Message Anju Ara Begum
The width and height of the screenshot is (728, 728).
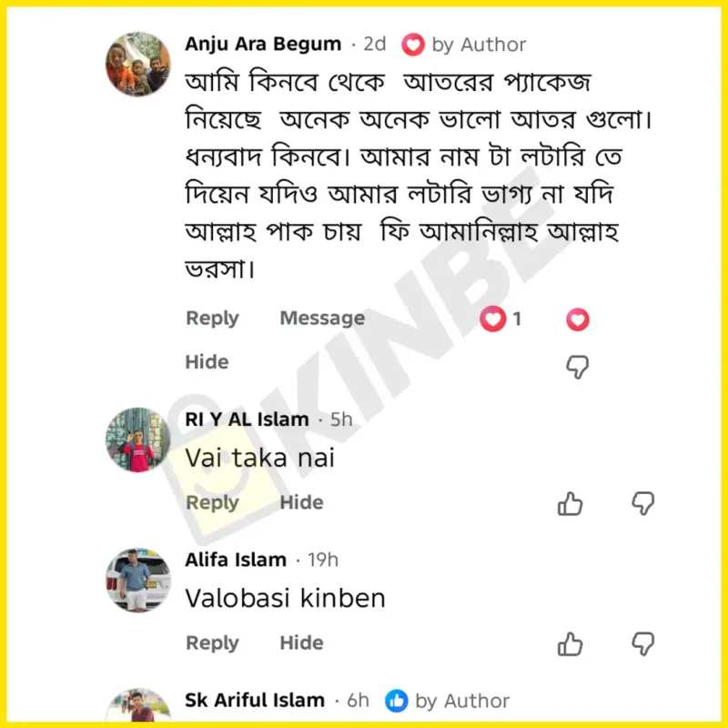(x=322, y=318)
